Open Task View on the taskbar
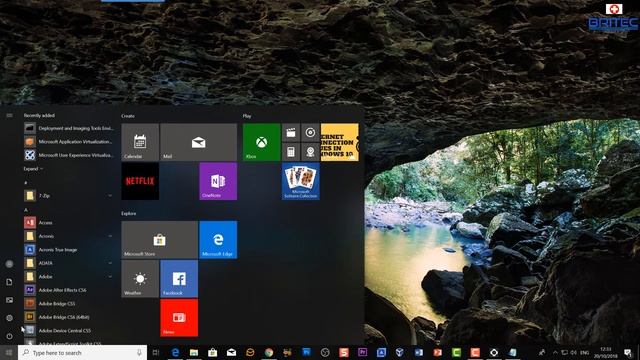The width and height of the screenshot is (640, 360). [x=156, y=353]
